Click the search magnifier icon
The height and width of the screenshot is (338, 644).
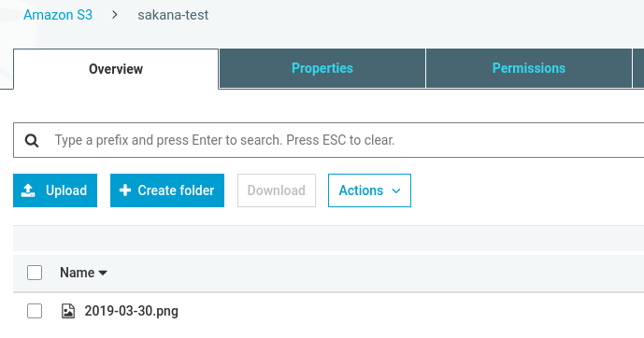(x=32, y=141)
